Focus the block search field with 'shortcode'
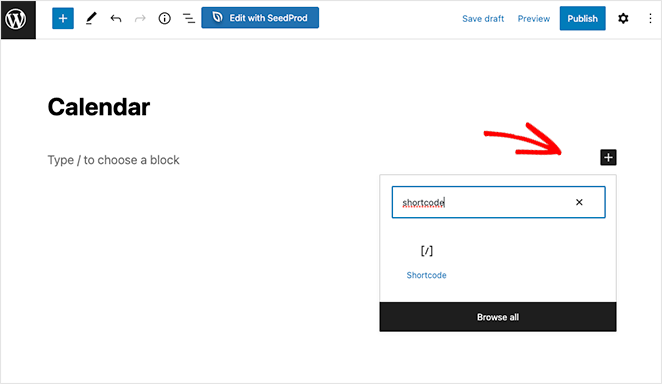This screenshot has width=662, height=384. [x=499, y=202]
